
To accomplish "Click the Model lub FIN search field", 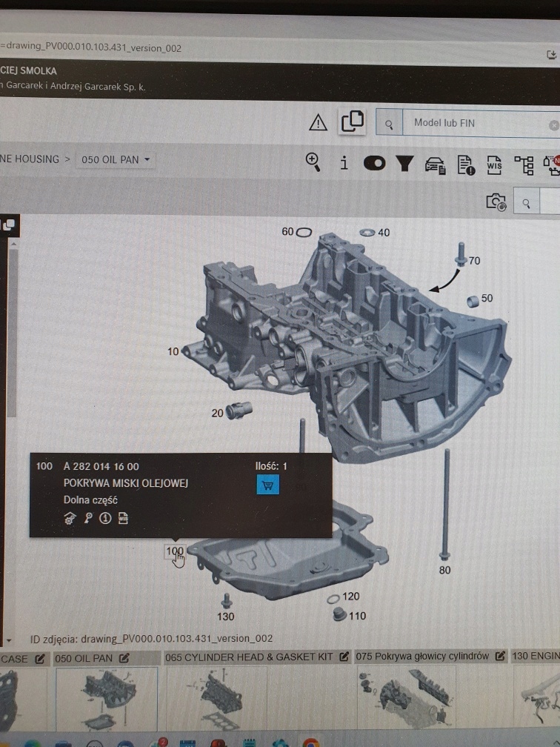I will [x=474, y=123].
